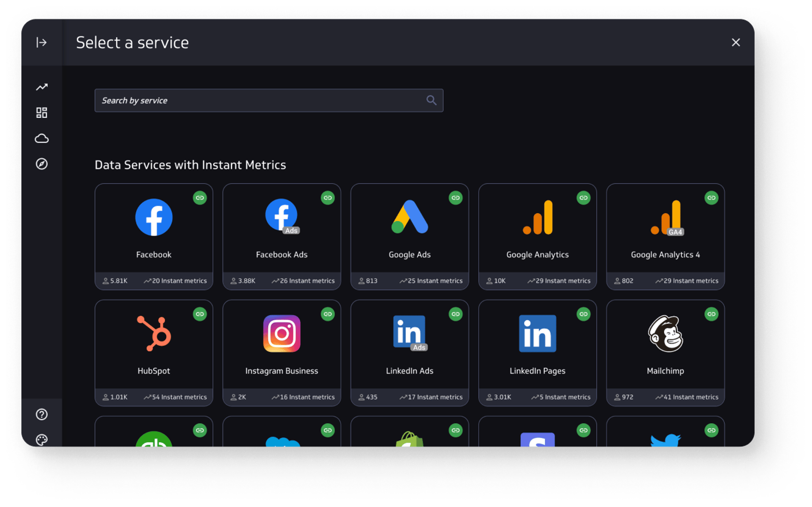
Task: Select the Google Ads logo
Action: tap(410, 217)
